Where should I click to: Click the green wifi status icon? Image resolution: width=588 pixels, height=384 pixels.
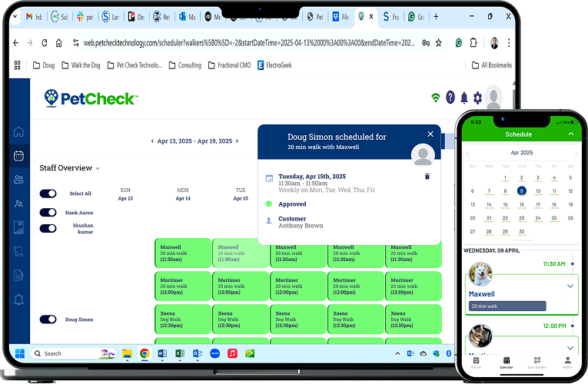pos(435,98)
